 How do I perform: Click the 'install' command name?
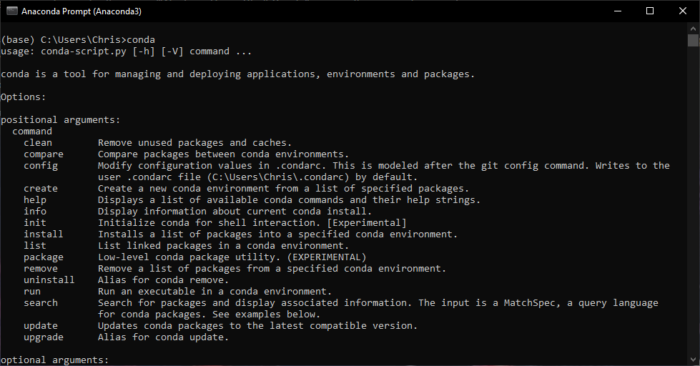(43, 234)
